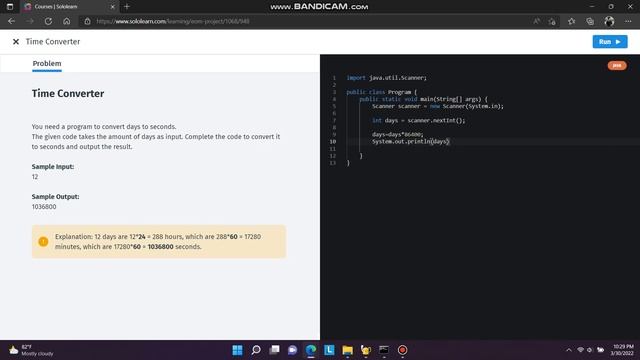Click the Sample Output value 1036800
Screen dimensions: 640x360
click(44, 207)
